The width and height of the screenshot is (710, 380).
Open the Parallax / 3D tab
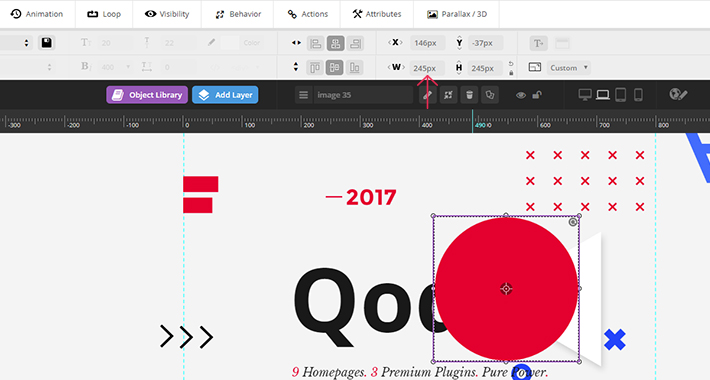[457, 14]
